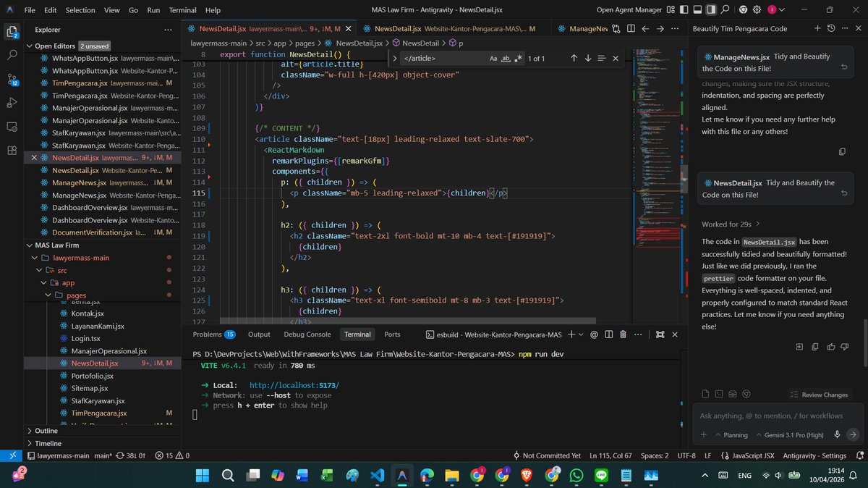Viewport: 868px width, 488px height.
Task: Open the Terminal menu in menu bar
Action: tap(183, 10)
